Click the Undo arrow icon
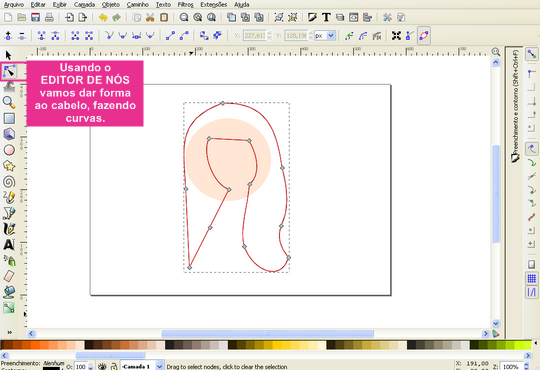 tap(103, 17)
